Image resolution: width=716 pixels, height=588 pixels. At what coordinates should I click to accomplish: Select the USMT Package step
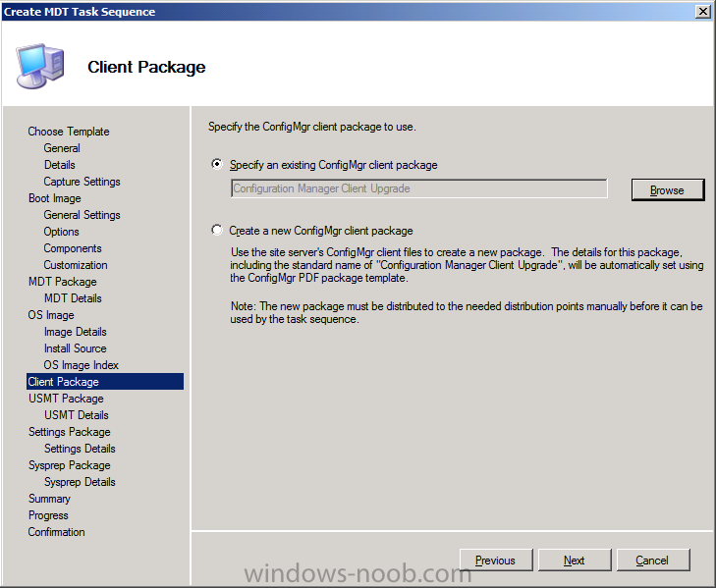point(66,399)
